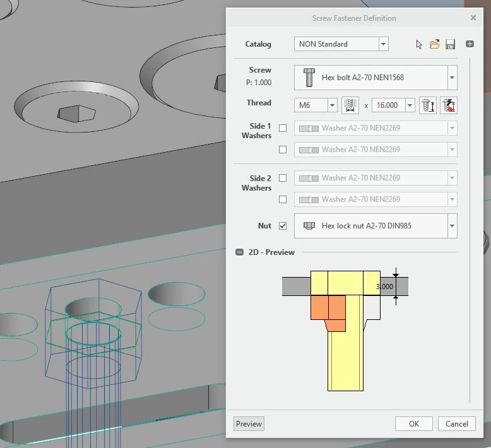Click the Hex bolt A2-70 NEN1568 text
The height and width of the screenshot is (448, 491).
point(363,78)
